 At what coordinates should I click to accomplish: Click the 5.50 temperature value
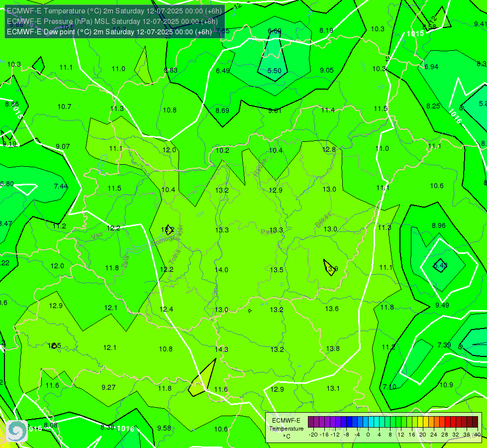click(275, 71)
